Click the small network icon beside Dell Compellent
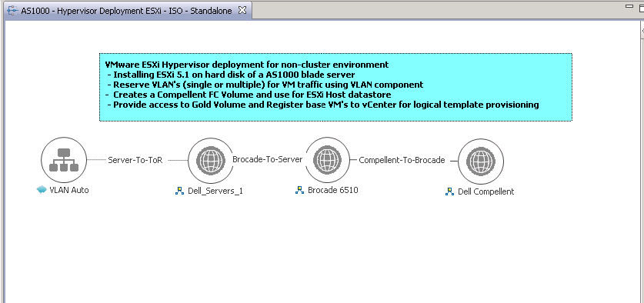Viewport: 644px width, 303px height. pyautogui.click(x=450, y=191)
